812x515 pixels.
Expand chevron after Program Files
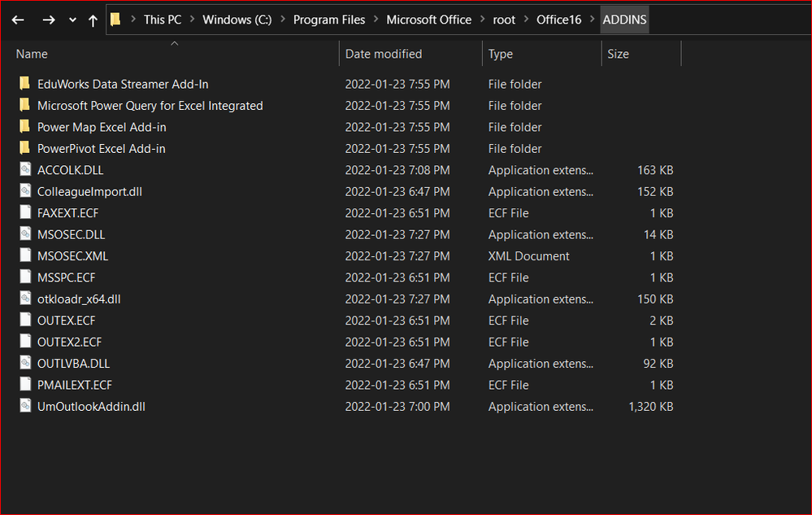coord(376,20)
